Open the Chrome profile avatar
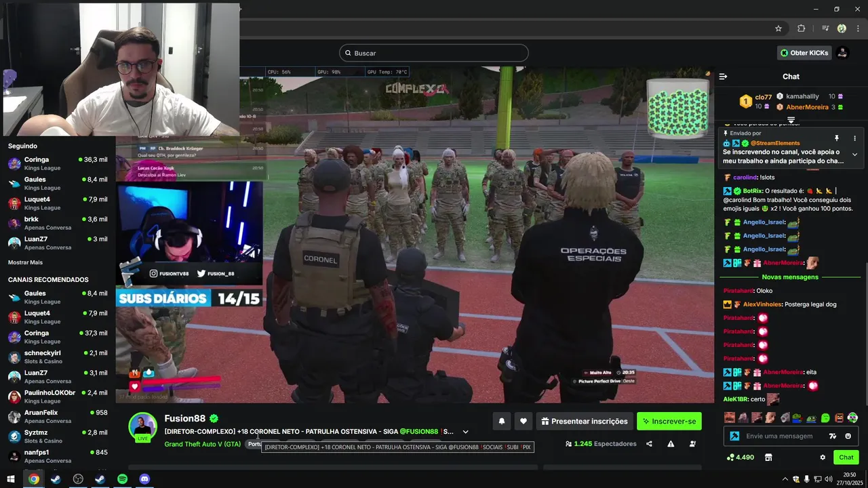 click(842, 28)
